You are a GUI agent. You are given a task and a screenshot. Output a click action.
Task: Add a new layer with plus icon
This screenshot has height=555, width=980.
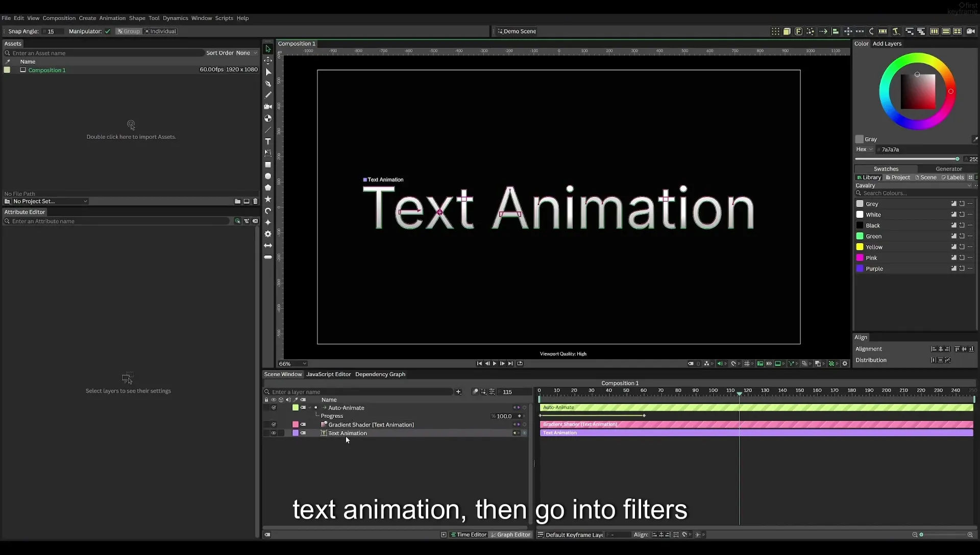pos(458,392)
